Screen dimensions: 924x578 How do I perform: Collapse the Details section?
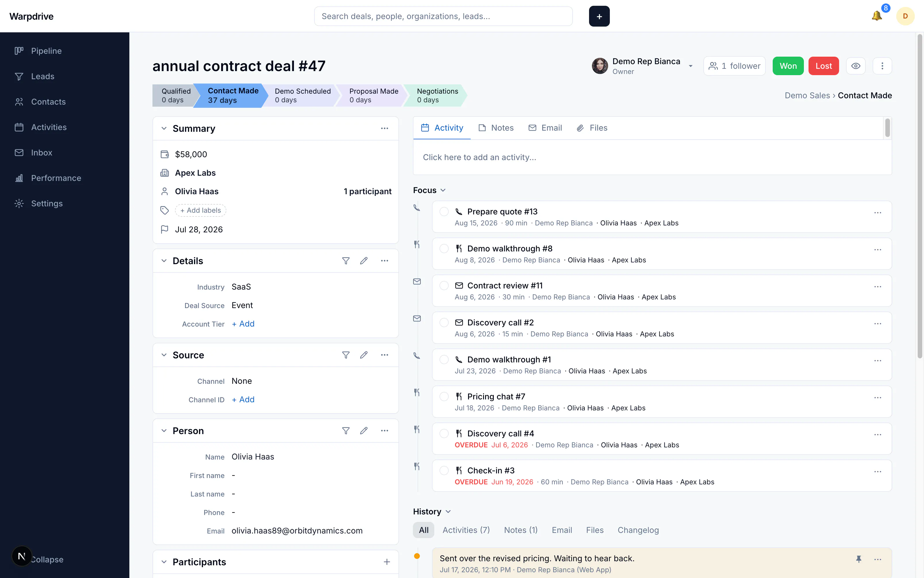pos(164,261)
